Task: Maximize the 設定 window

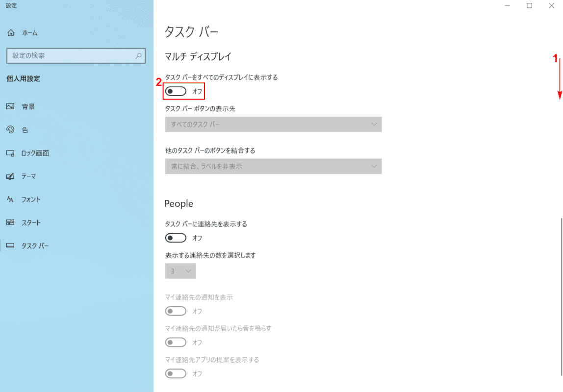Action: (529, 6)
